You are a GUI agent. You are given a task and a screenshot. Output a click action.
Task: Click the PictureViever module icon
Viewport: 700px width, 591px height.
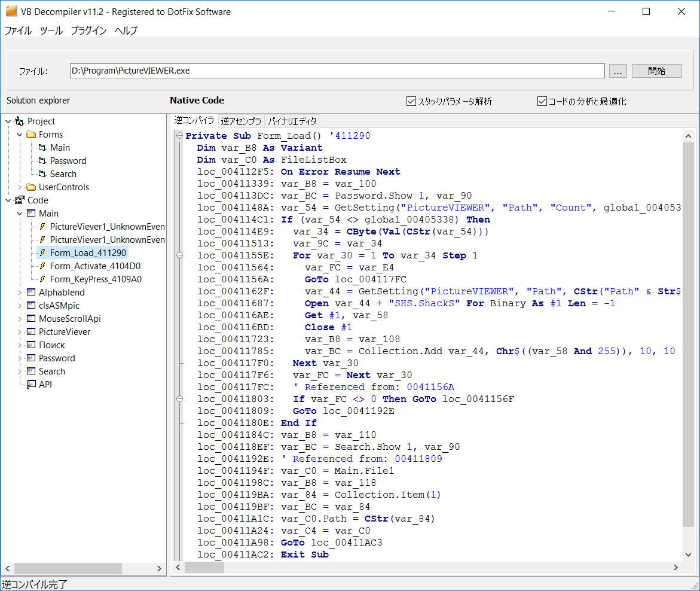[x=31, y=331]
